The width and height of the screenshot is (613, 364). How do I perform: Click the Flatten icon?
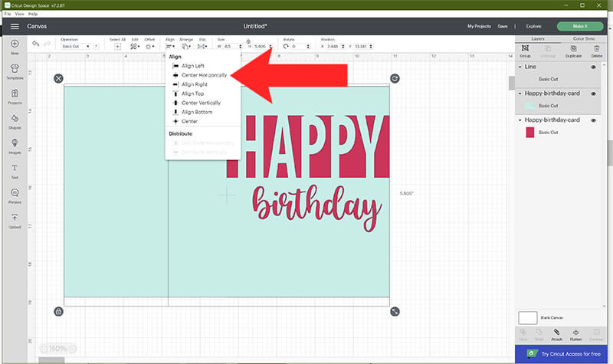click(x=576, y=333)
